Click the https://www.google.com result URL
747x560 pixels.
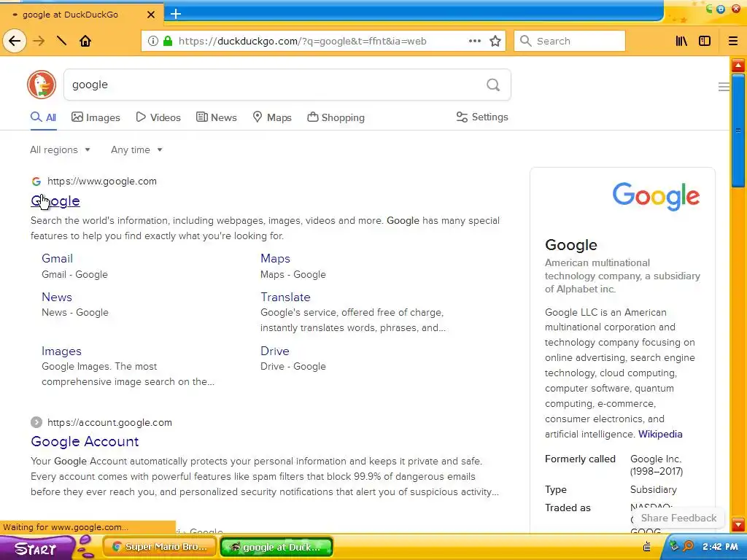click(102, 182)
